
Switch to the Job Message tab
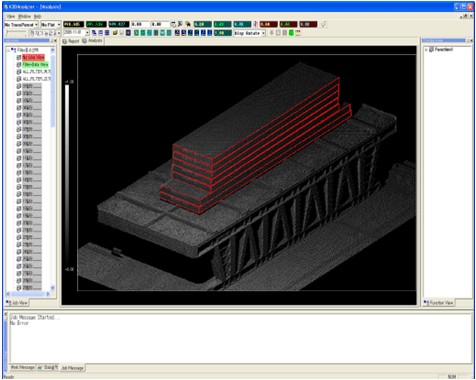72,368
